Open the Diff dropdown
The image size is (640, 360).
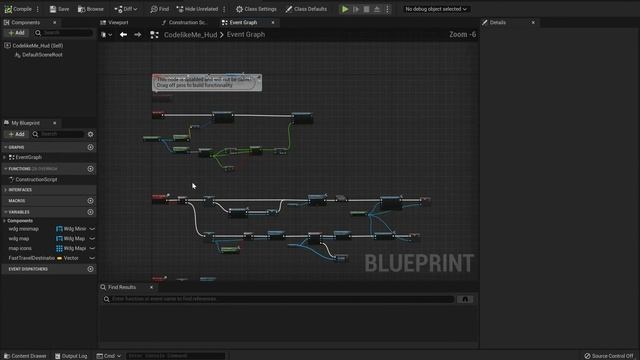126,9
